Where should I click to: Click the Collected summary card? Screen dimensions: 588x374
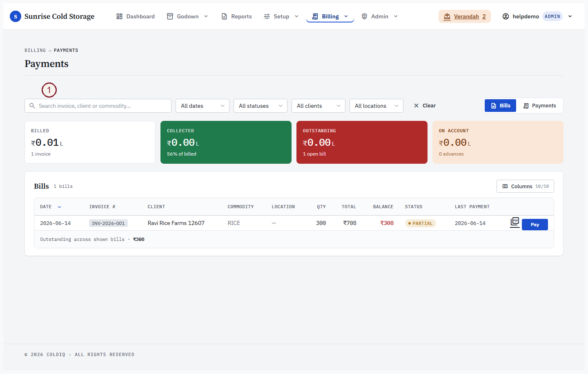coord(226,142)
